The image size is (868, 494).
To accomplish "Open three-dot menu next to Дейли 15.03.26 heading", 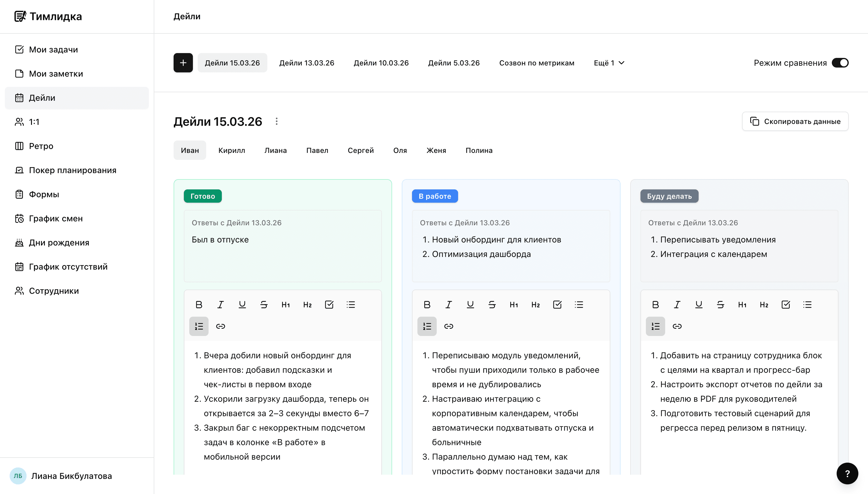I will [x=277, y=122].
